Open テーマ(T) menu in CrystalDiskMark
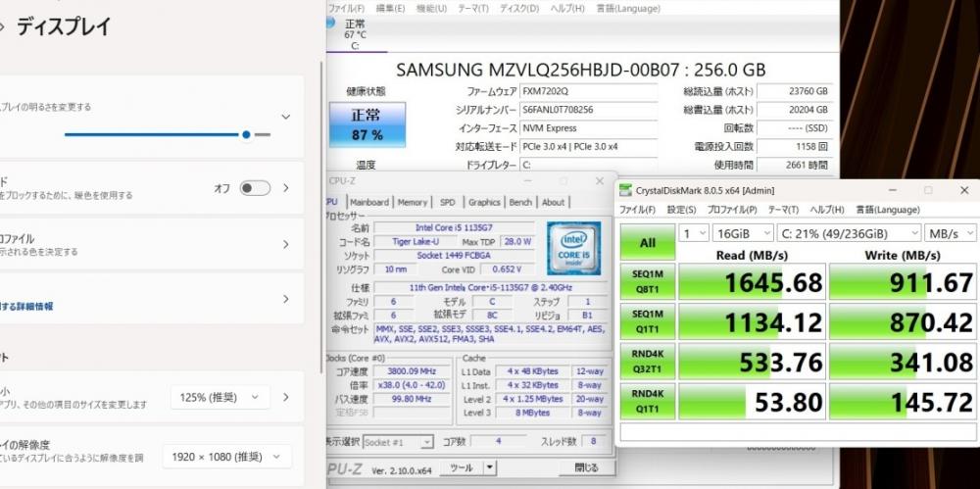 click(x=784, y=210)
